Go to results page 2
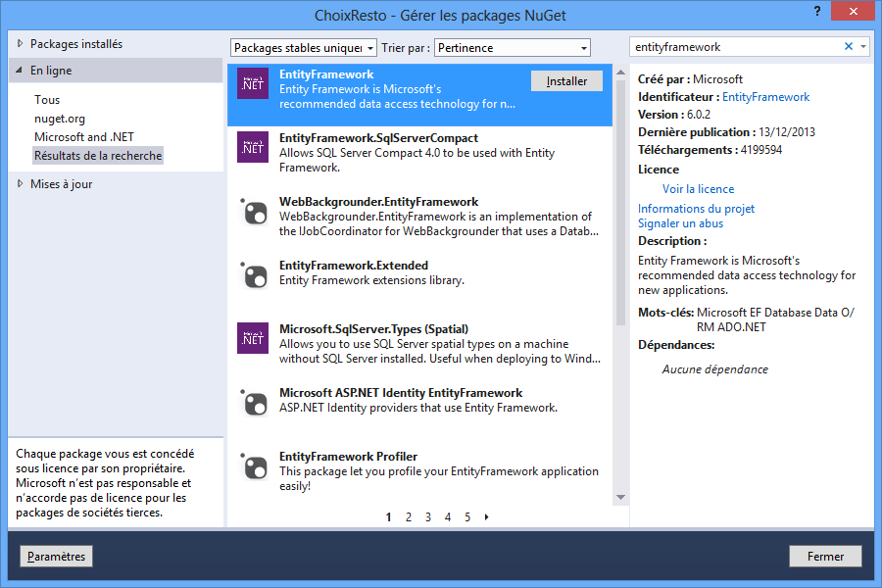Screen dimensions: 882x588 tap(409, 516)
